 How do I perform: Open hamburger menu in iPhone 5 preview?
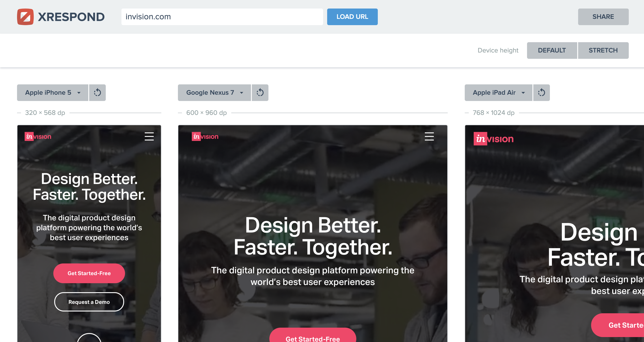pos(149,136)
